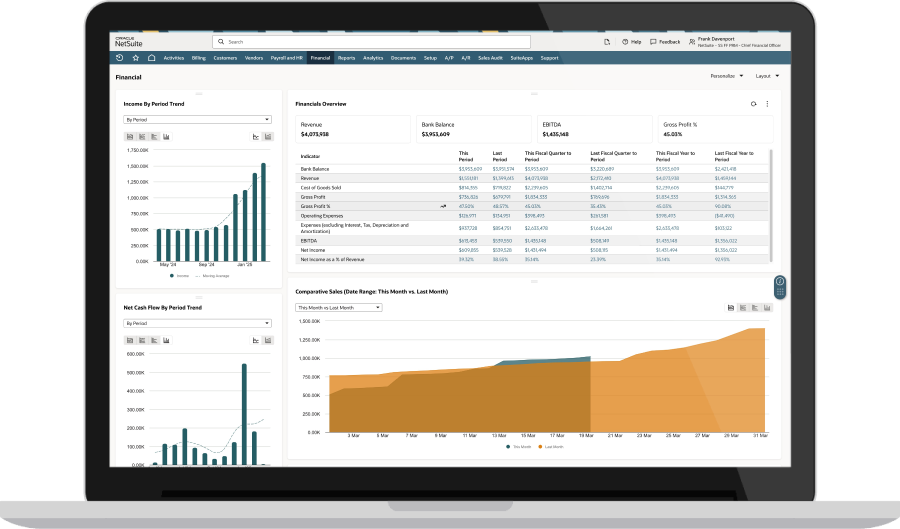Click the Shortcuts star icon
Image resolution: width=900 pixels, height=529 pixels.
[x=135, y=58]
